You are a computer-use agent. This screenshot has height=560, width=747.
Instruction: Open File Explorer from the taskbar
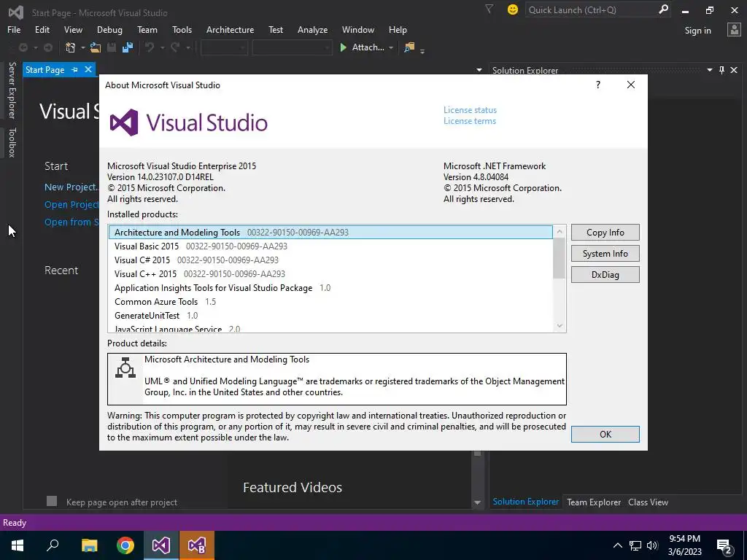(89, 545)
